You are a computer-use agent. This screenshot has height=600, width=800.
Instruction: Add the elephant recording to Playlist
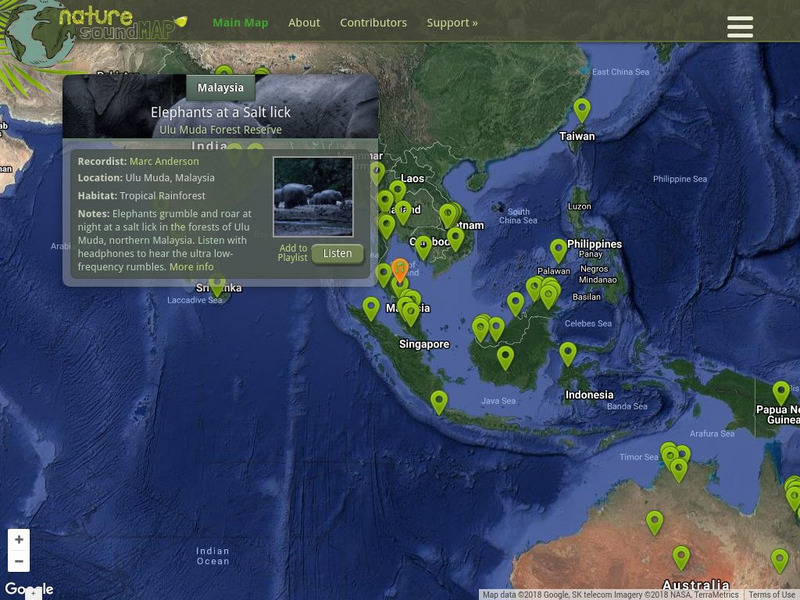293,252
